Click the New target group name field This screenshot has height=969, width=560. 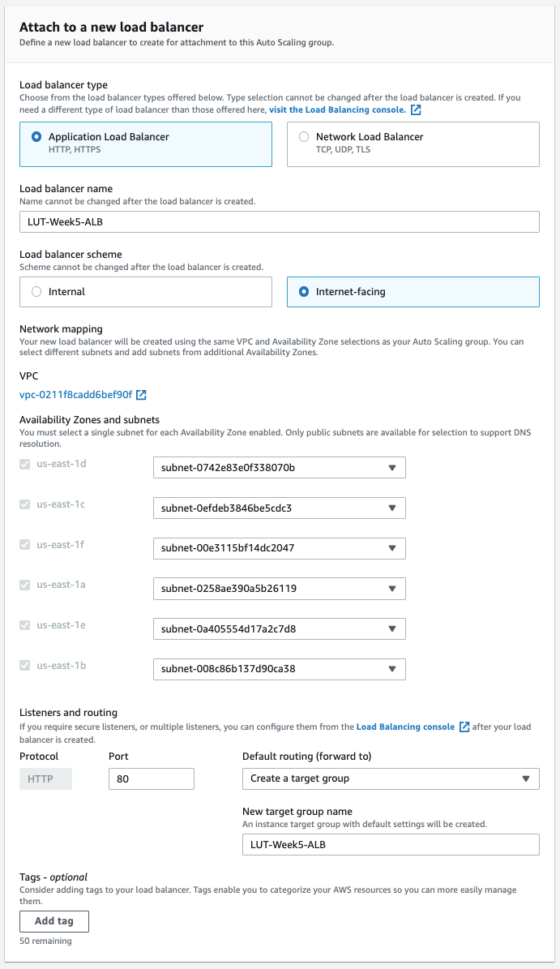tap(391, 844)
